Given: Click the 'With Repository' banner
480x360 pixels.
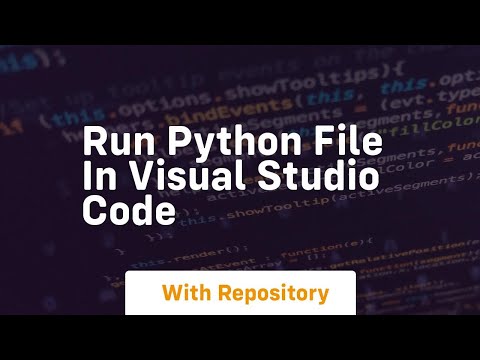Looking at the screenshot, I should click(x=240, y=293).
